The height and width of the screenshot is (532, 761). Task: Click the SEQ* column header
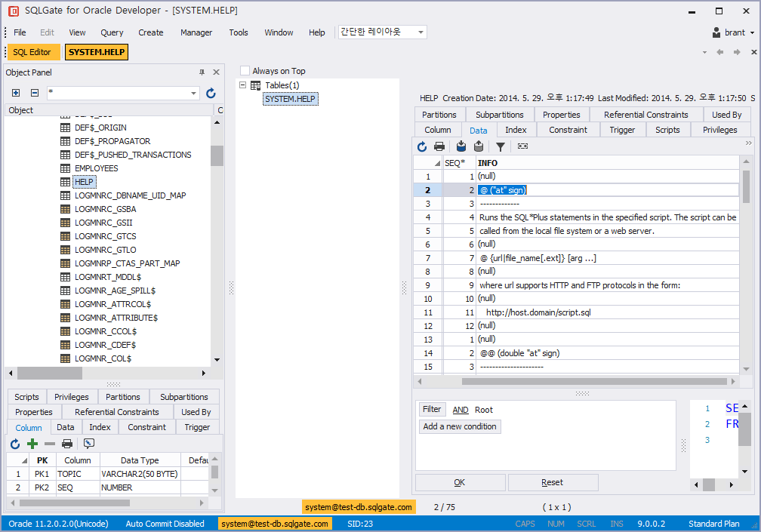[x=459, y=163]
